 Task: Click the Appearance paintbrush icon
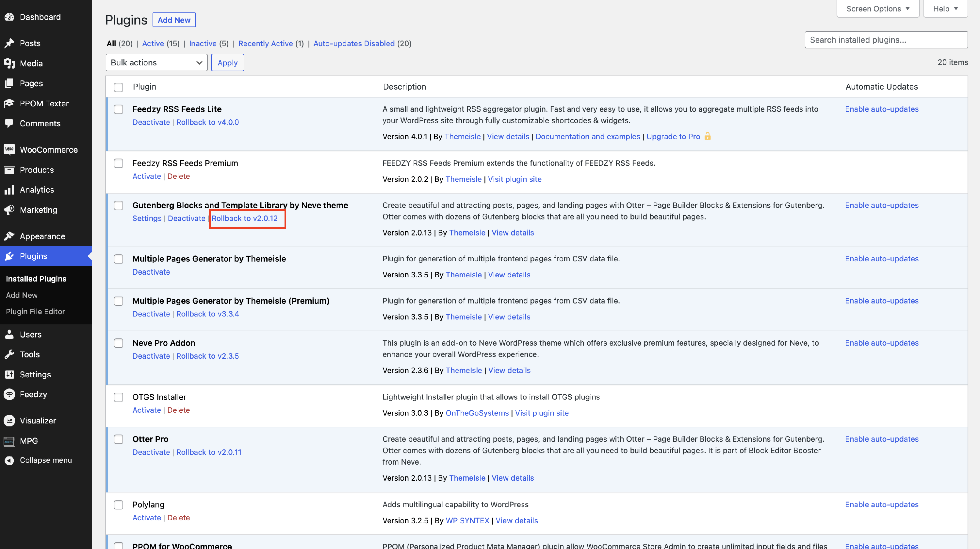point(9,236)
